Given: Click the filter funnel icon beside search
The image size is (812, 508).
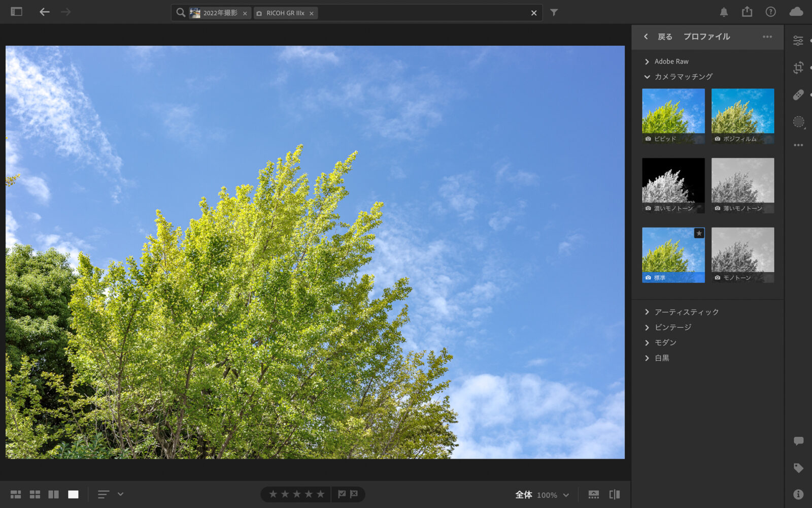Looking at the screenshot, I should point(554,12).
